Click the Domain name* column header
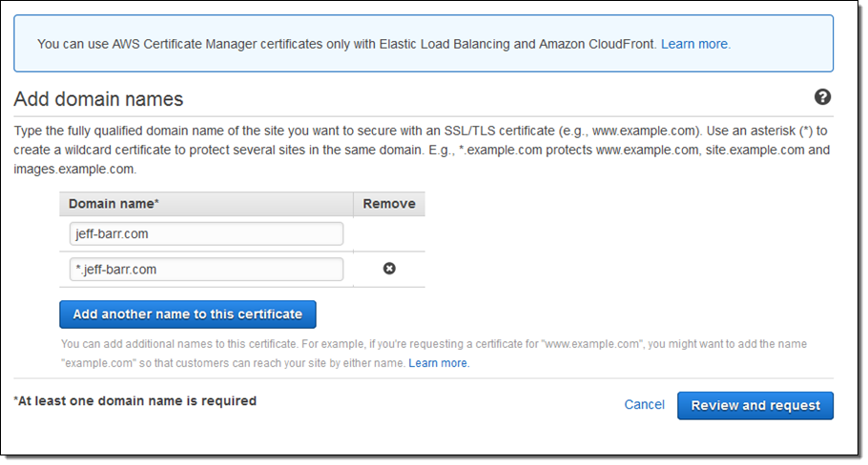The image size is (868, 465). [x=114, y=204]
